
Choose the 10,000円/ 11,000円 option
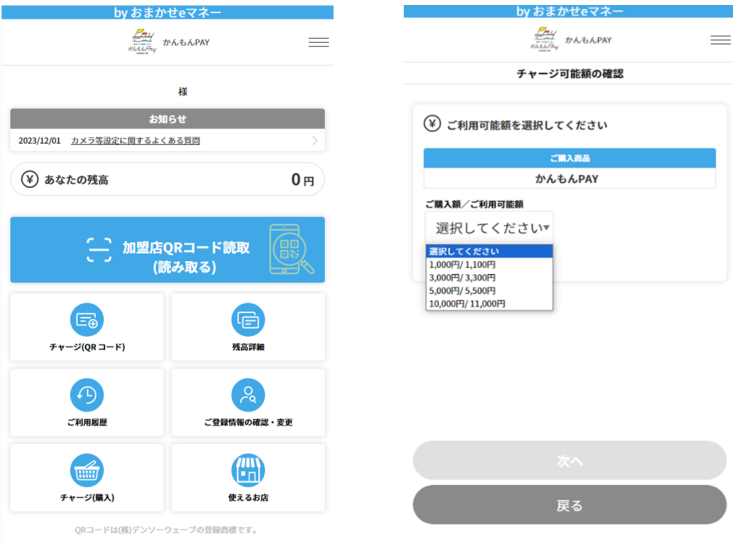point(489,304)
